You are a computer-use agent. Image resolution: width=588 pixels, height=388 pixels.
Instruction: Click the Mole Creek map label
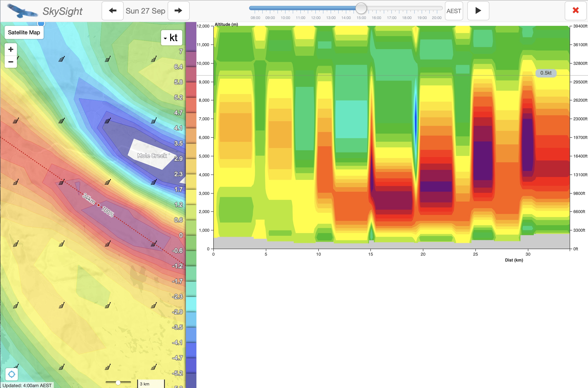[152, 156]
